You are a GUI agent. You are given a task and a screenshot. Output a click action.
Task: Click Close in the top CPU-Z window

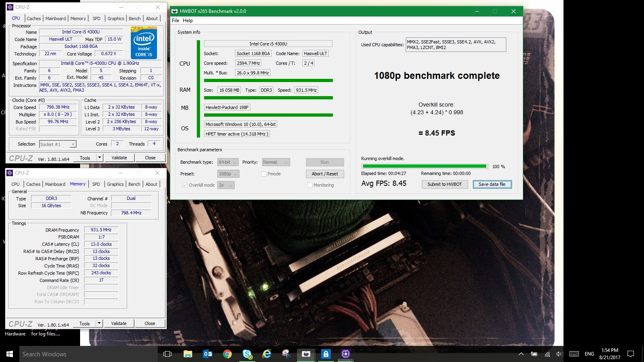click(150, 158)
